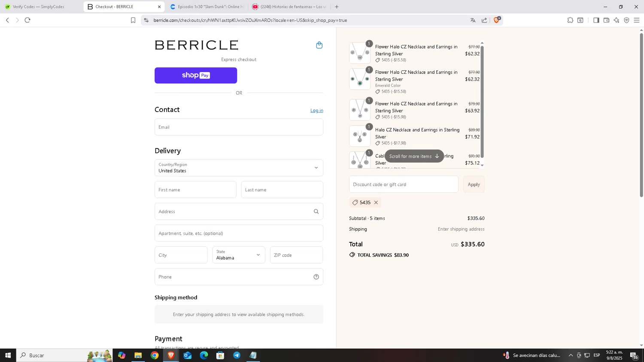Click the order summary list scrollbar
The image size is (644, 362).
[482, 102]
